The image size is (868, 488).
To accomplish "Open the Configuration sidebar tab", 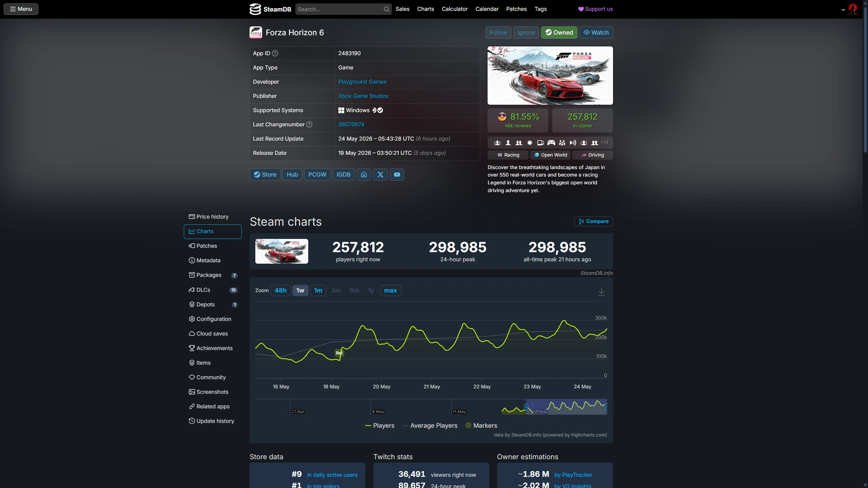I will click(x=213, y=319).
